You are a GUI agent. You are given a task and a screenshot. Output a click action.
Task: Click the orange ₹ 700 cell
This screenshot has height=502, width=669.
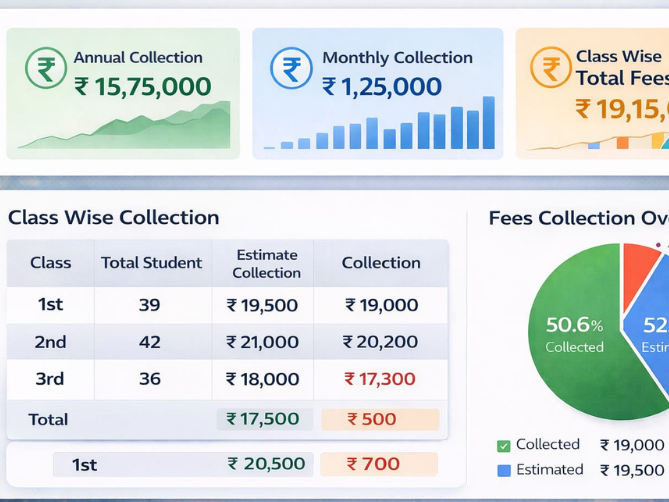[x=379, y=464]
